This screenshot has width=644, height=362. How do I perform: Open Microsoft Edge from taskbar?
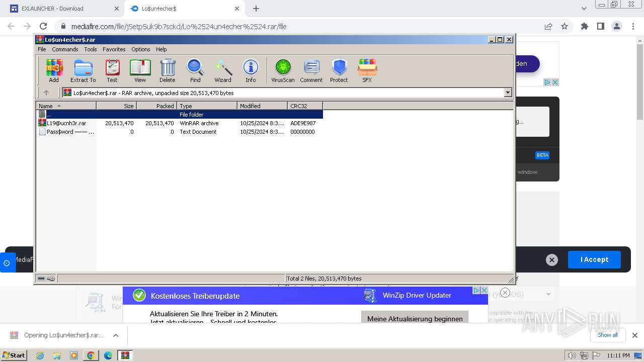coord(108,355)
